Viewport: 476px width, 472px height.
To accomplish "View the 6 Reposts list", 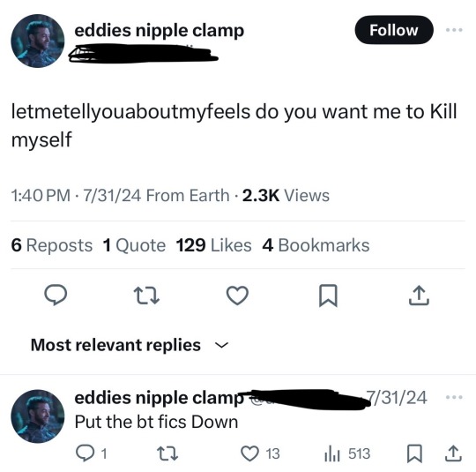I will (x=52, y=245).
